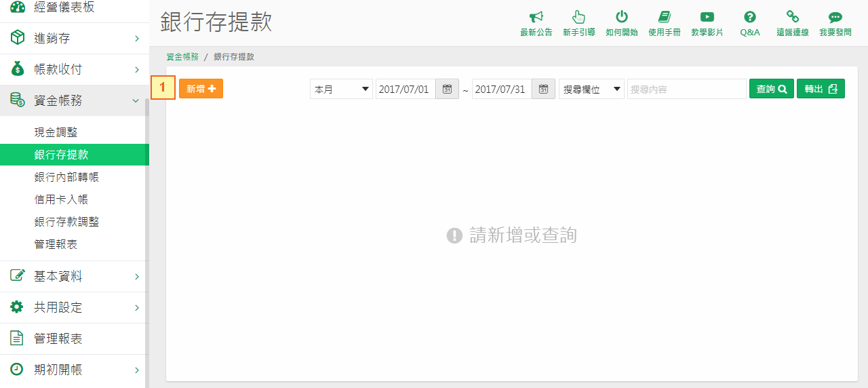868x388 pixels.
Task: Click the 期初開帳 clock icon
Action: [x=17, y=370]
